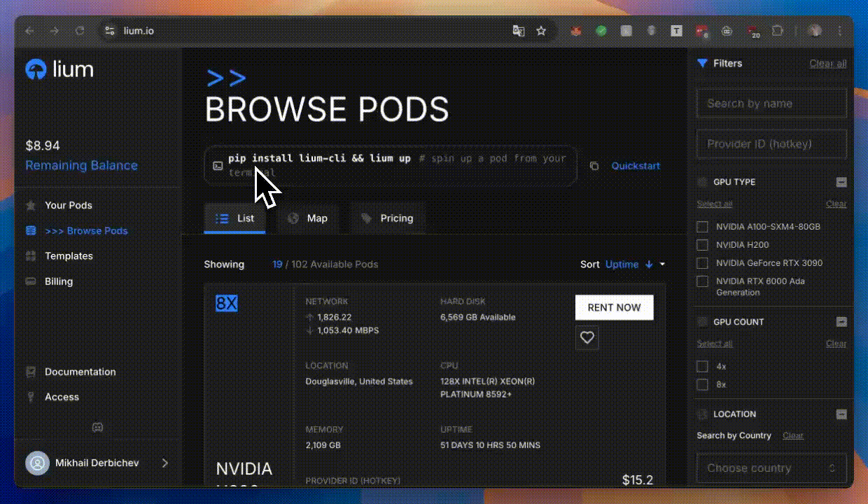Viewport: 868px width, 504px height.
Task: Focus the Provider ID (hotkey) field
Action: click(x=771, y=144)
